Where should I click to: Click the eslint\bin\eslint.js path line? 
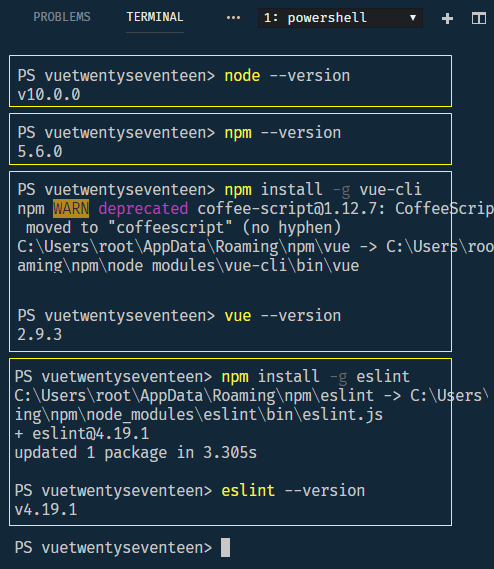point(199,414)
